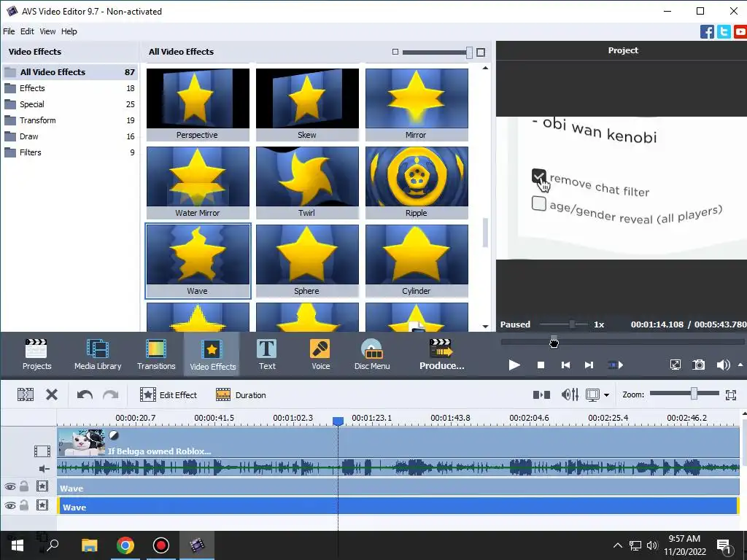Open the audio mixer icon
The height and width of the screenshot is (560, 747).
tap(570, 394)
